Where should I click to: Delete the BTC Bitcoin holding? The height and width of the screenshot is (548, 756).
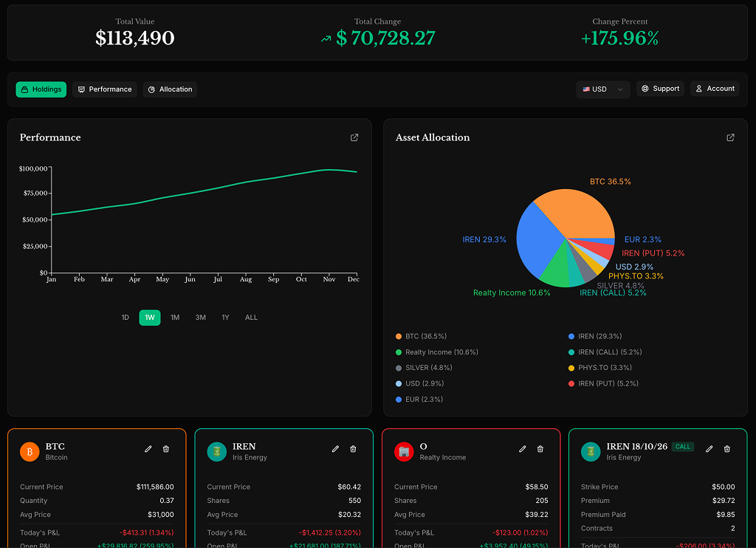pos(167,448)
